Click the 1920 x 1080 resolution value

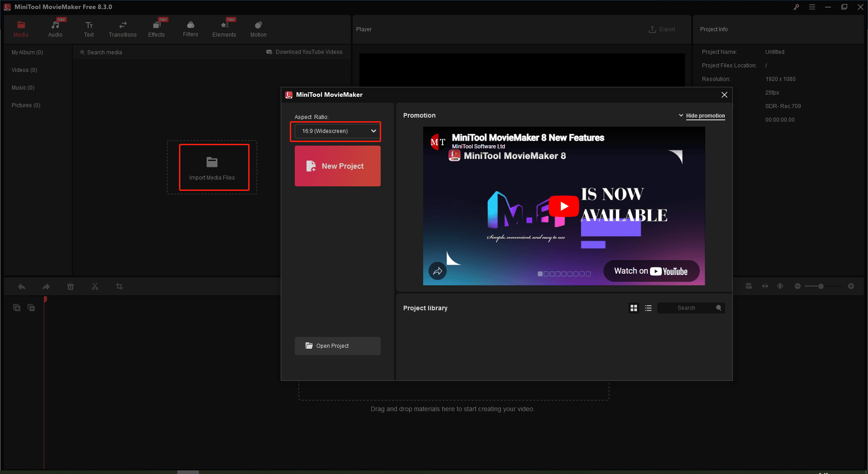[x=780, y=79]
